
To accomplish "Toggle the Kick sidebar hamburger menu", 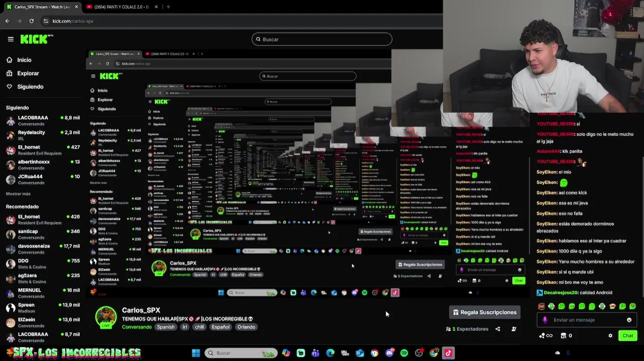I will (11, 39).
